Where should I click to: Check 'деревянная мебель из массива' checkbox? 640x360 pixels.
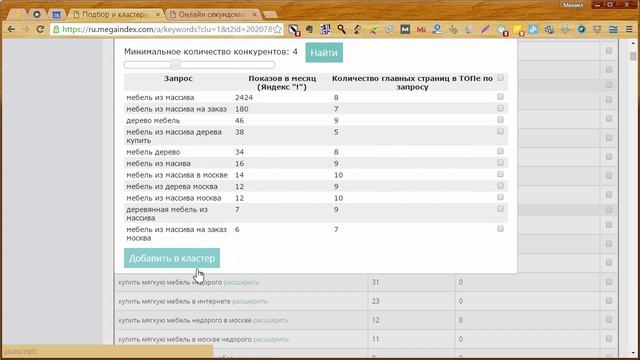[x=500, y=209]
